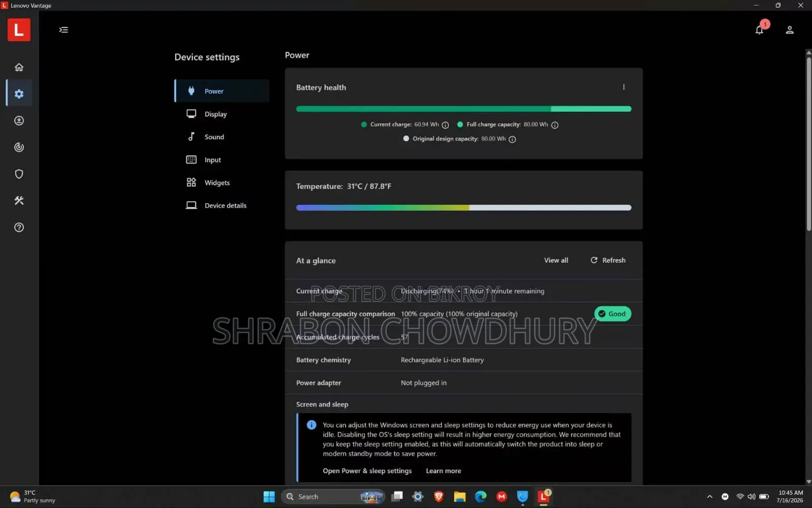Open the help question mark icon
812x508 pixels.
(19, 227)
